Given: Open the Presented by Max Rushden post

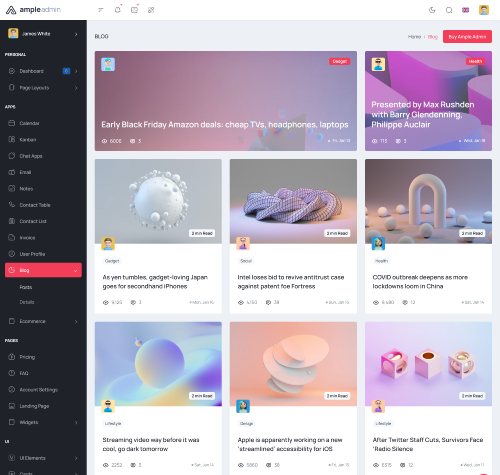Looking at the screenshot, I should [423, 115].
